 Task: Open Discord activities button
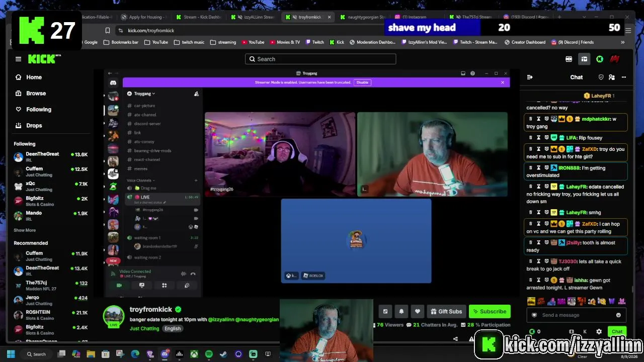(x=164, y=285)
